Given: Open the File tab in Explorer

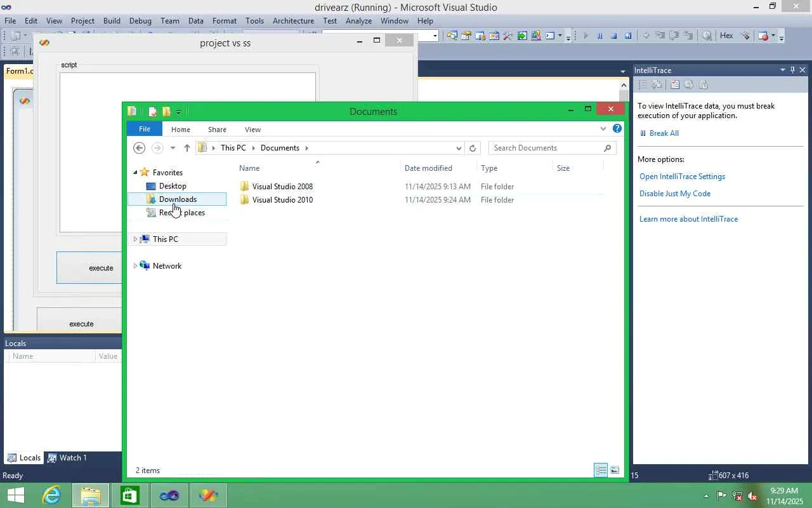Looking at the screenshot, I should tap(145, 129).
